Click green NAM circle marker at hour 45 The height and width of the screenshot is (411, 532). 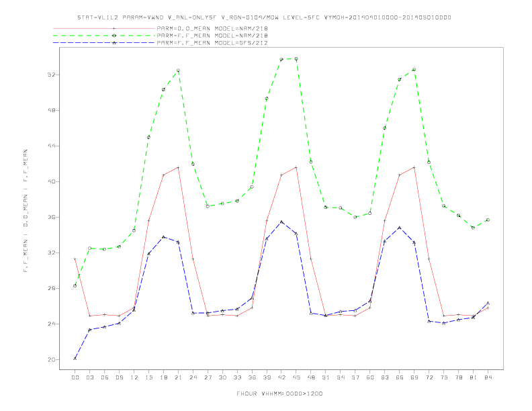(x=296, y=59)
